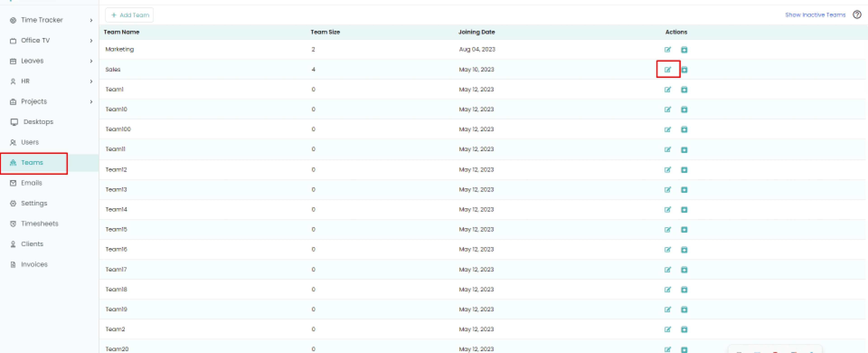This screenshot has height=353, width=868.
Task: Click the archive icon for Team1
Action: coord(684,89)
